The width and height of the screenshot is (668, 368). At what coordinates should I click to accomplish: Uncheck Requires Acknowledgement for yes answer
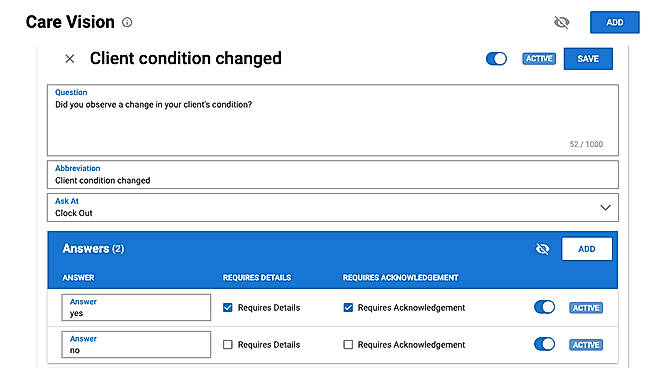pyautogui.click(x=348, y=308)
